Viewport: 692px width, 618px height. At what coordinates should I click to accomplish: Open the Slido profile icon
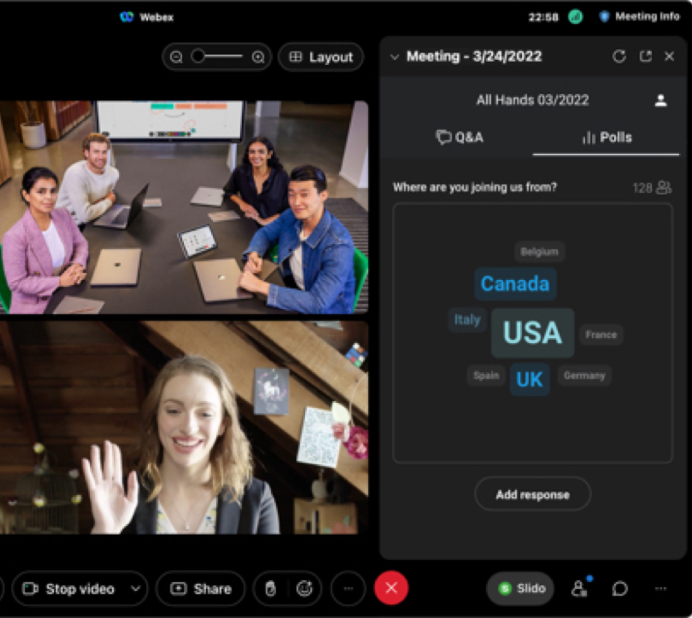[x=660, y=100]
